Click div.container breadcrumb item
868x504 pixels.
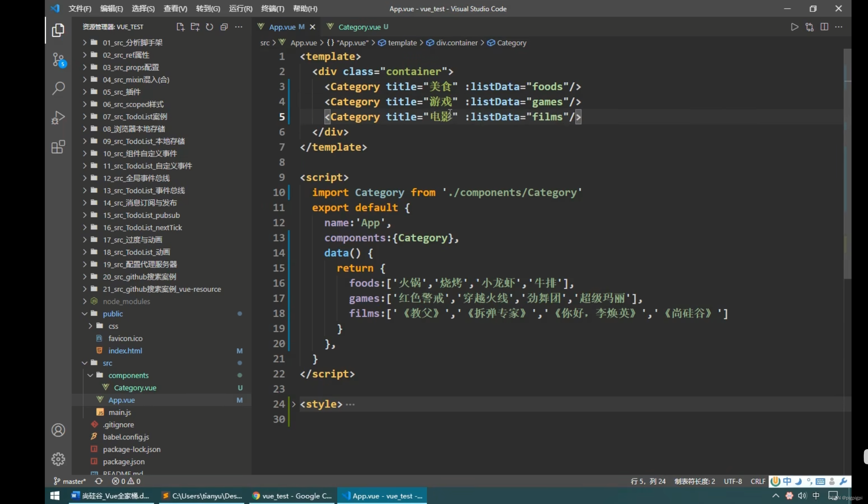click(x=452, y=43)
